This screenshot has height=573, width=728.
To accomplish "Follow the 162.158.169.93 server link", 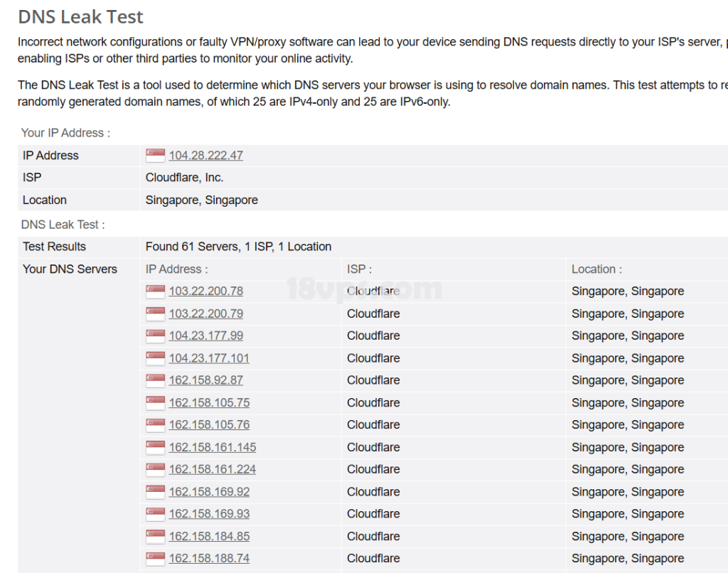I will [x=209, y=514].
